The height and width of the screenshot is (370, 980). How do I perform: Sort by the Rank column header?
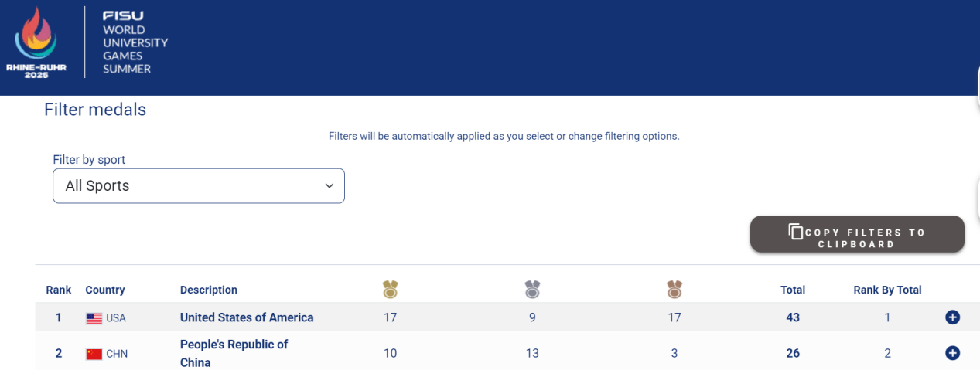click(x=59, y=290)
